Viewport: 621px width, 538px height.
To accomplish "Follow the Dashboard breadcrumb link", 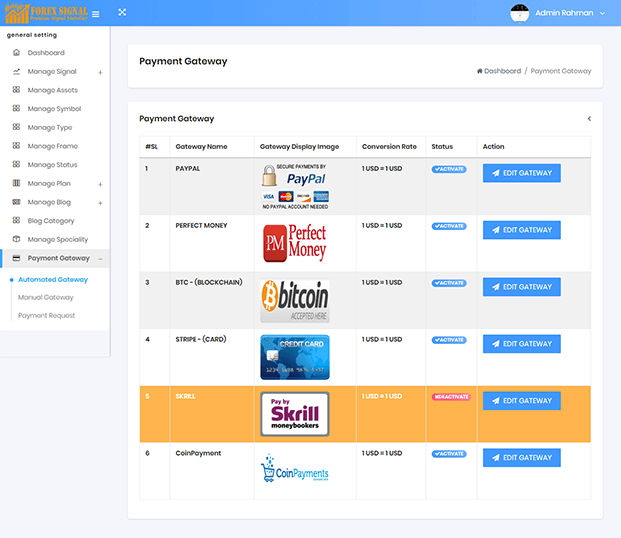I will (x=502, y=71).
